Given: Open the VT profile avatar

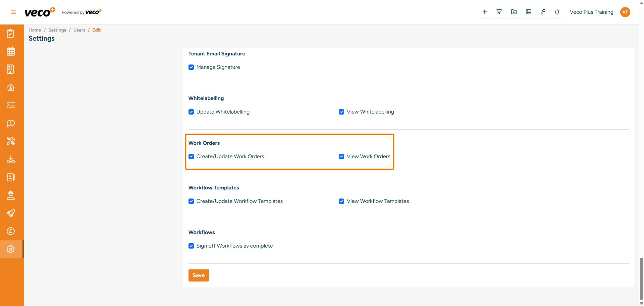Looking at the screenshot, I should click(625, 12).
